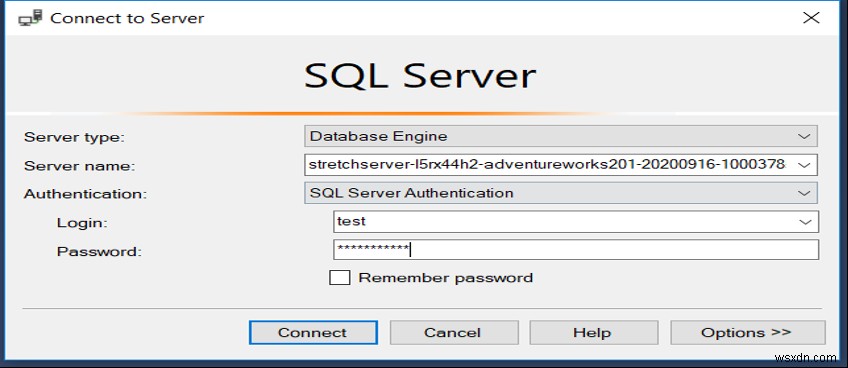Click the Connect to Server title text
The width and height of the screenshot is (848, 368).
(x=127, y=18)
